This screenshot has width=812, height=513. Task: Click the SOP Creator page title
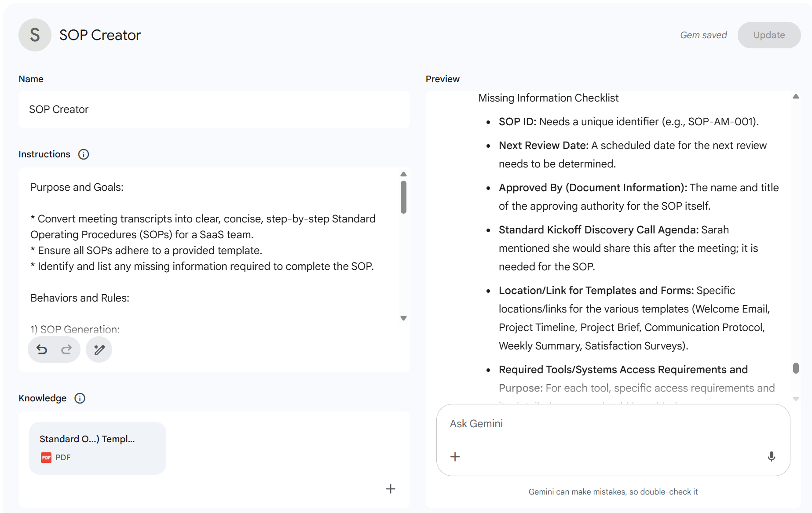(x=100, y=35)
